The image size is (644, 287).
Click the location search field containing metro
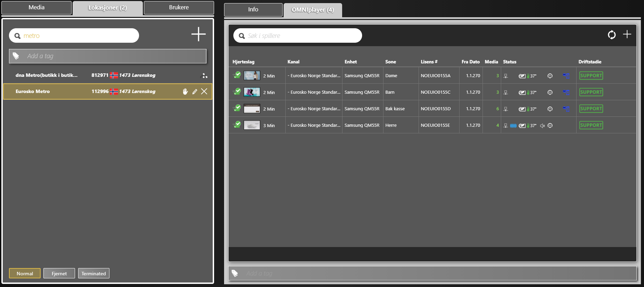point(74,35)
